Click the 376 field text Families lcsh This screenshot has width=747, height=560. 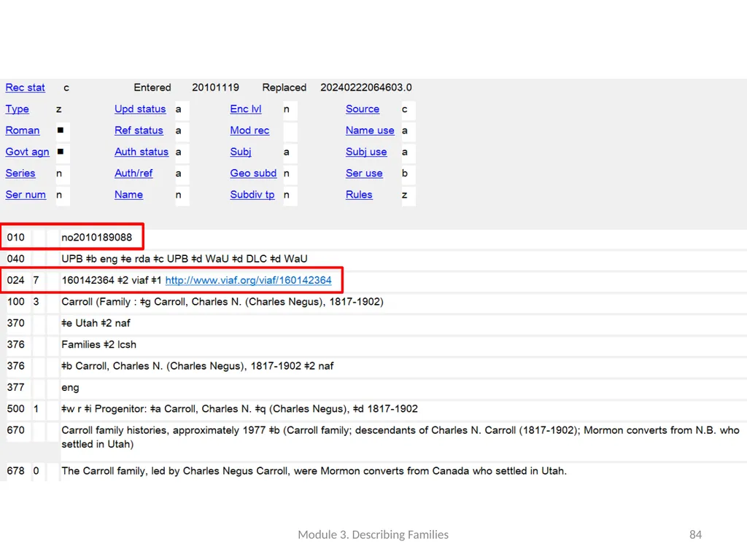99,345
